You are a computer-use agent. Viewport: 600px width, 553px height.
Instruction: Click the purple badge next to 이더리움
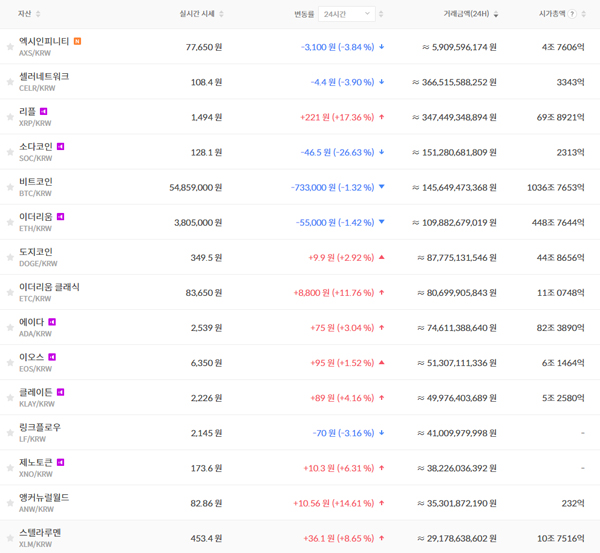61,216
